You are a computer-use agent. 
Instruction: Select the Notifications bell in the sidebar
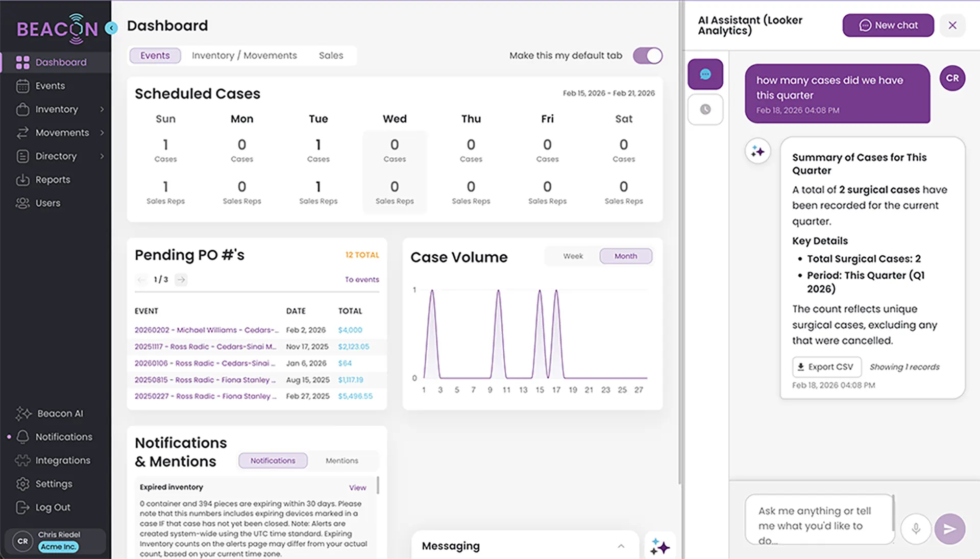[64, 437]
